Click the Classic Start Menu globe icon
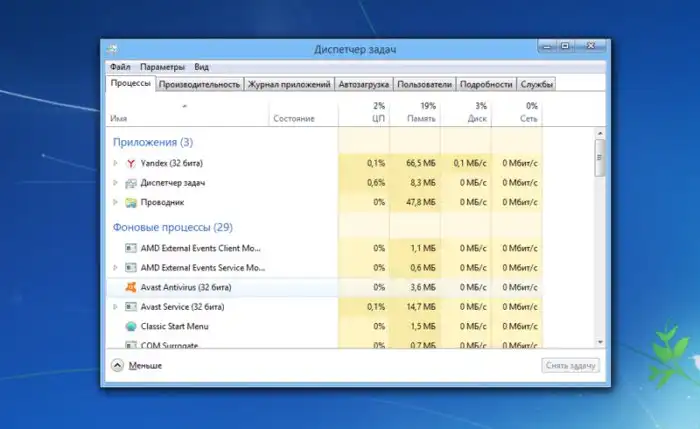Viewport: 700px width, 429px height. [x=130, y=326]
